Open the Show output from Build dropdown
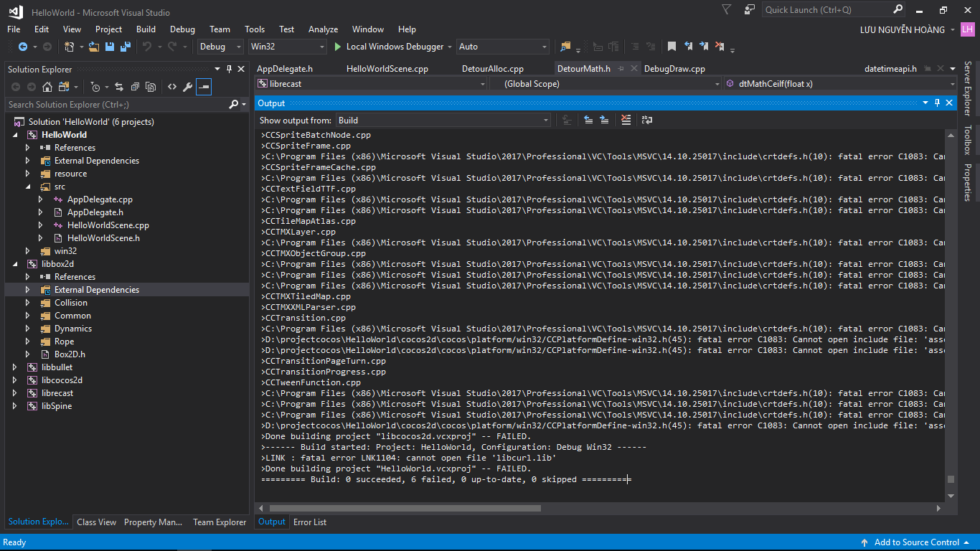The height and width of the screenshot is (551, 980). 443,120
